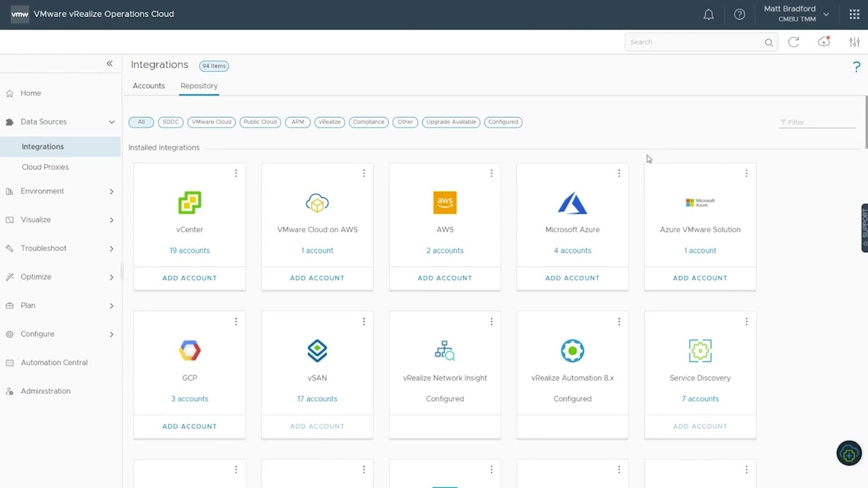Screen dimensions: 868x488
Task: Open the settings sliders icon
Action: pyautogui.click(x=854, y=42)
